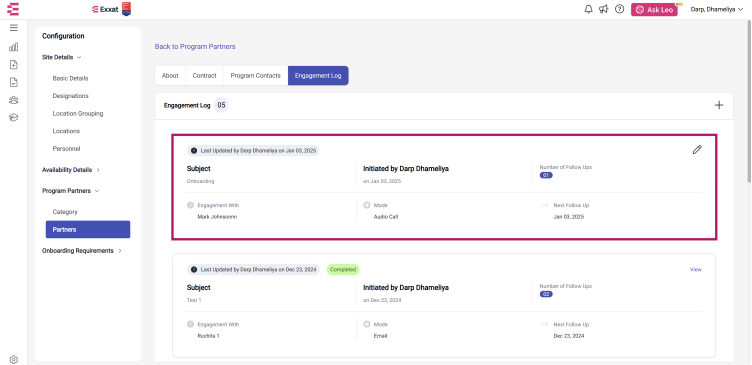Image resolution: width=752 pixels, height=365 pixels.
Task: Open the bar chart dashboard icon
Action: (x=13, y=47)
